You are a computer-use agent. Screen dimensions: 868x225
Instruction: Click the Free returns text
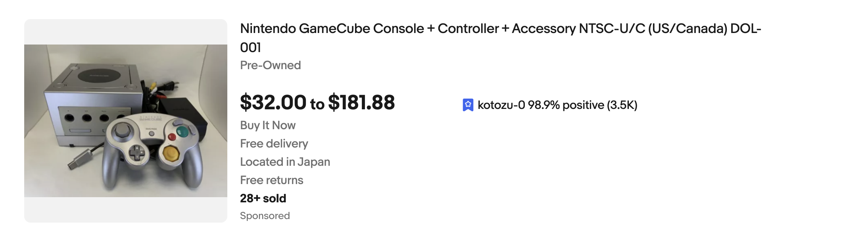coord(271,180)
